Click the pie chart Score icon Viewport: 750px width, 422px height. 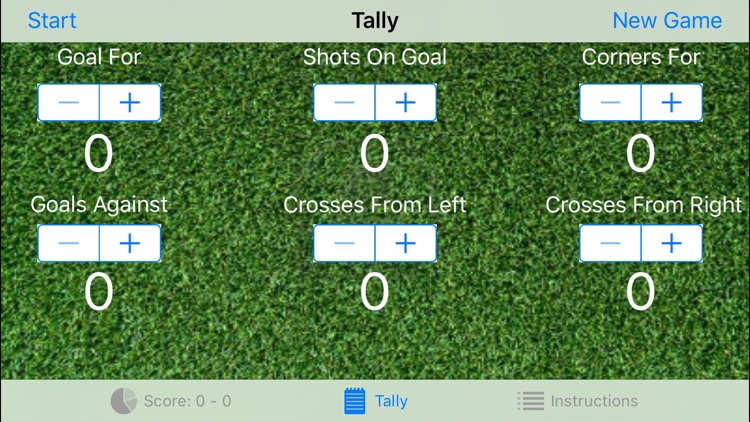point(124,401)
